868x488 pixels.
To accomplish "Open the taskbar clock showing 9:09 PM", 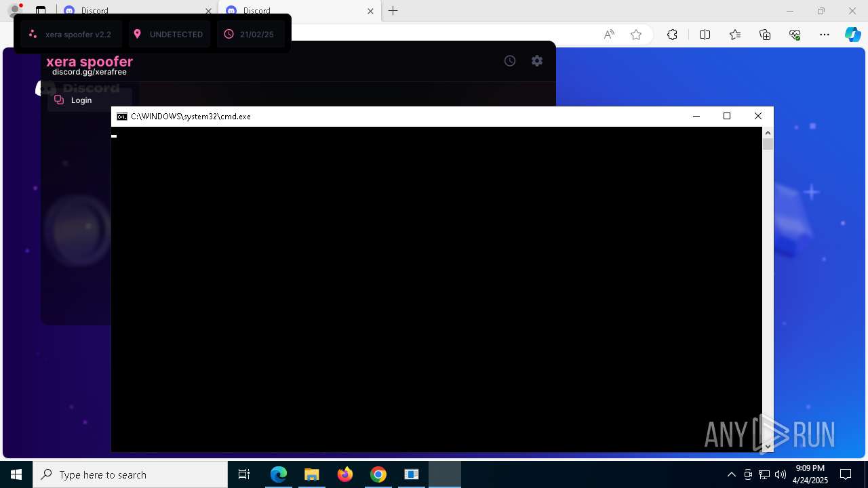I will tap(810, 474).
